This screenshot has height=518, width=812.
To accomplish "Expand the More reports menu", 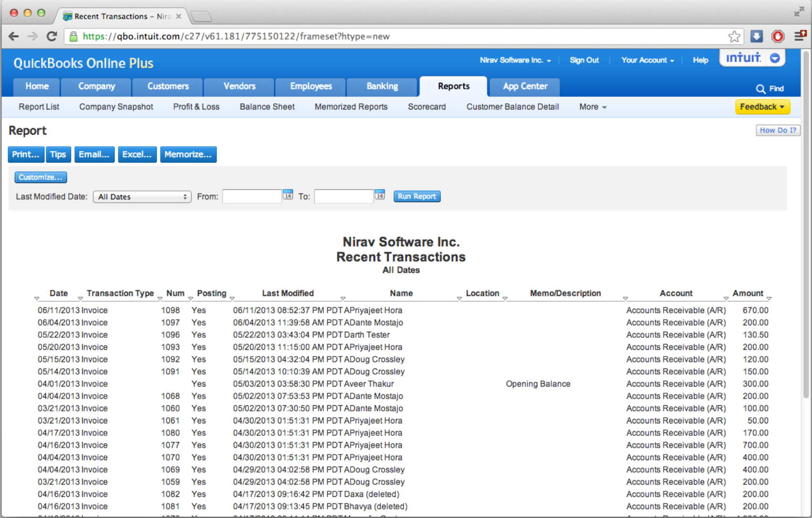I will pyautogui.click(x=593, y=107).
